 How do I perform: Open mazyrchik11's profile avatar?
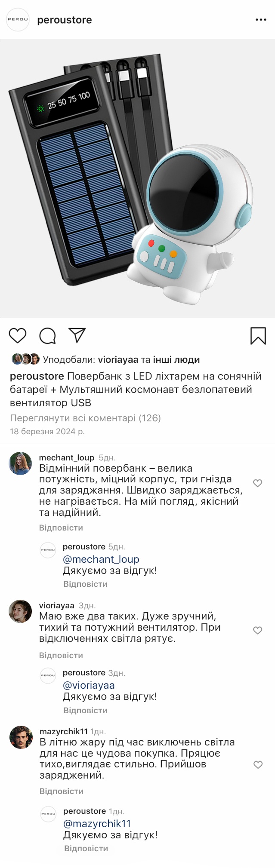[x=21, y=737]
